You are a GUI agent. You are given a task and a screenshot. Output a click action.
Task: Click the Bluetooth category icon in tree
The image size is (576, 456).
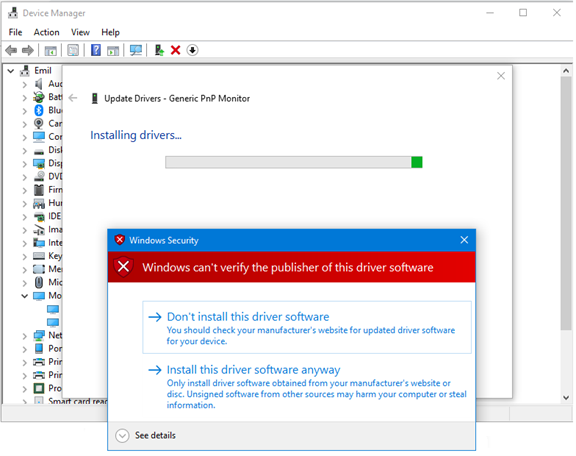pos(39,110)
